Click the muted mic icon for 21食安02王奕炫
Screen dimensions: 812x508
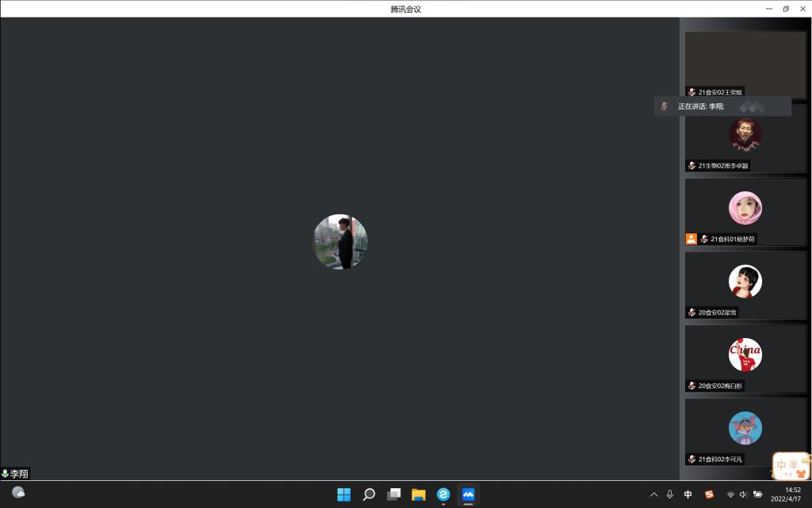[691, 92]
